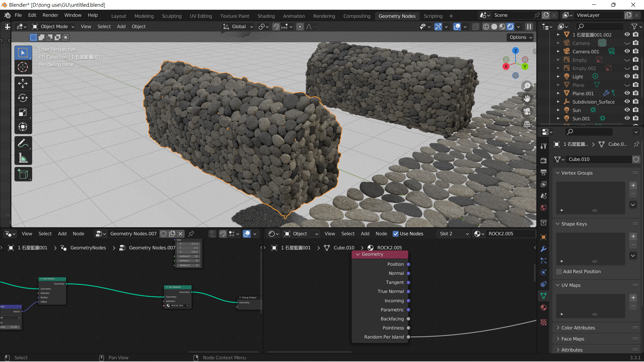Open the Slot 2 material dropdown
This screenshot has height=362, width=644.
pyautogui.click(x=454, y=234)
